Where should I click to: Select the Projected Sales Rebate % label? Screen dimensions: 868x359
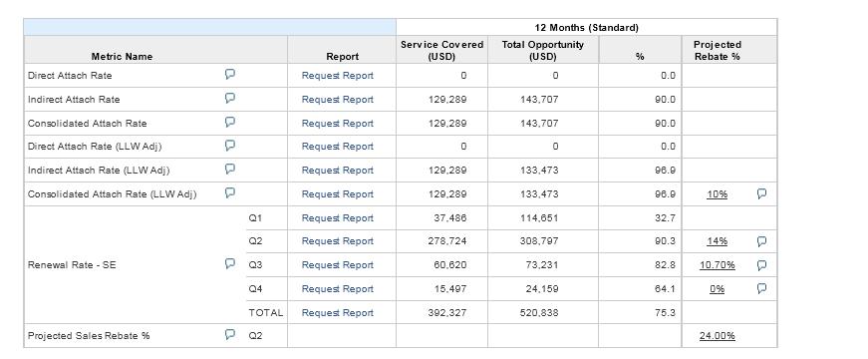pos(89,336)
